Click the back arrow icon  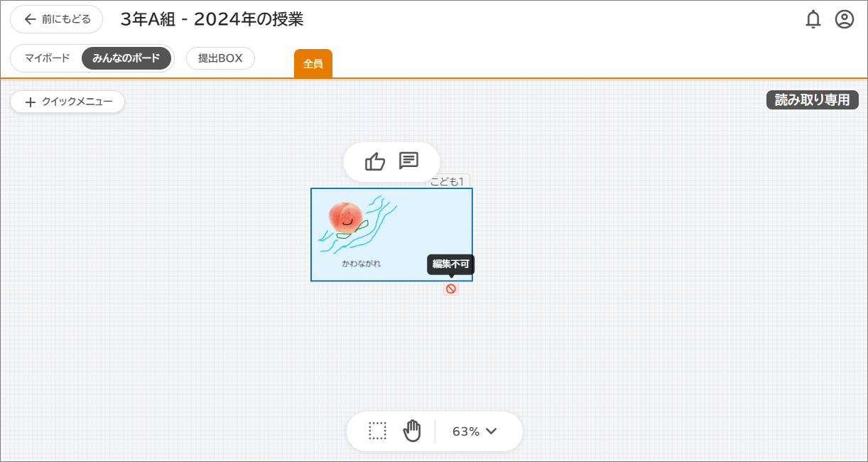pyautogui.click(x=28, y=19)
